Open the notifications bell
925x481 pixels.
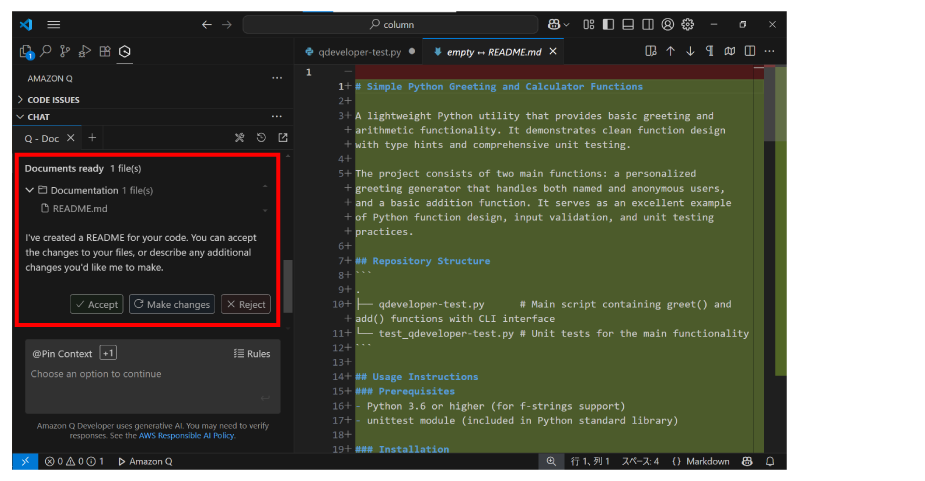[770, 462]
